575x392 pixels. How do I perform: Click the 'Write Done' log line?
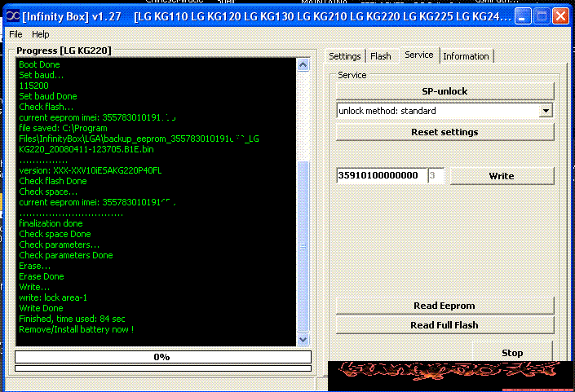pos(41,309)
